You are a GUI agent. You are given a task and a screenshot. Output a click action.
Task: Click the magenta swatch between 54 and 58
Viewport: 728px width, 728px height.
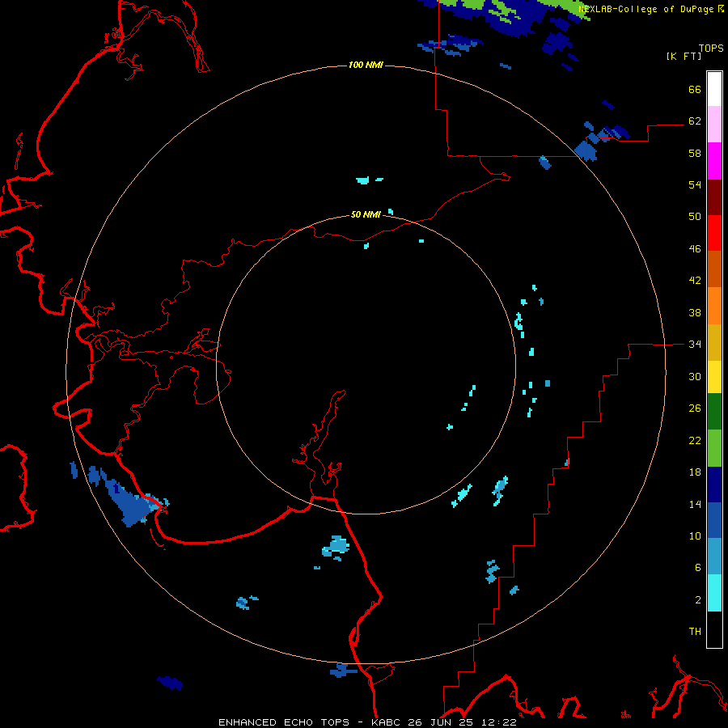714,161
